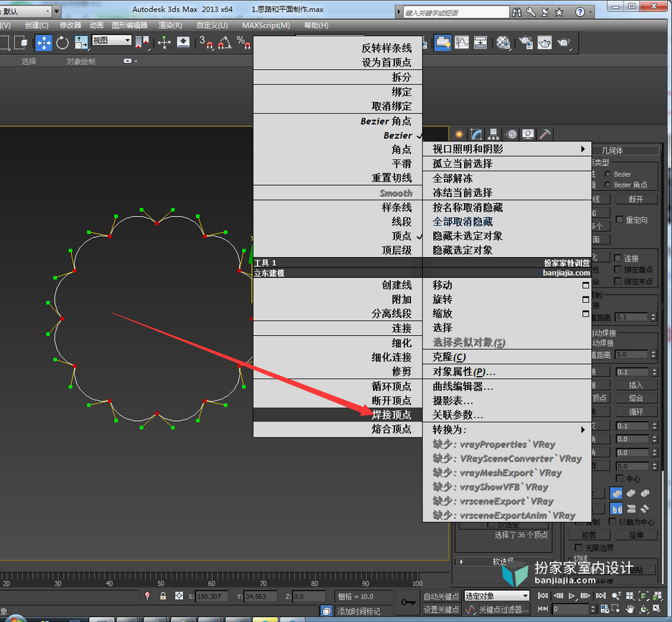Image resolution: width=672 pixels, height=622 pixels.
Task: Select 断开顶点 in the context menu
Action: 338,401
